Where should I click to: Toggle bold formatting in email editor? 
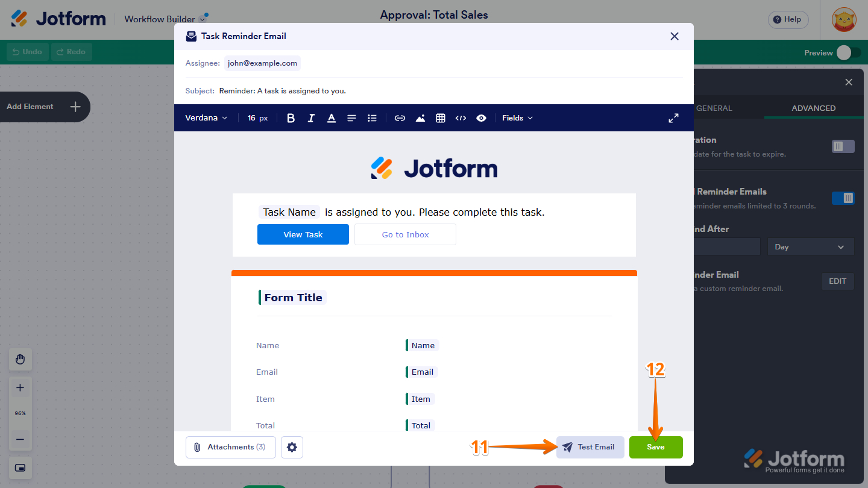pos(291,118)
